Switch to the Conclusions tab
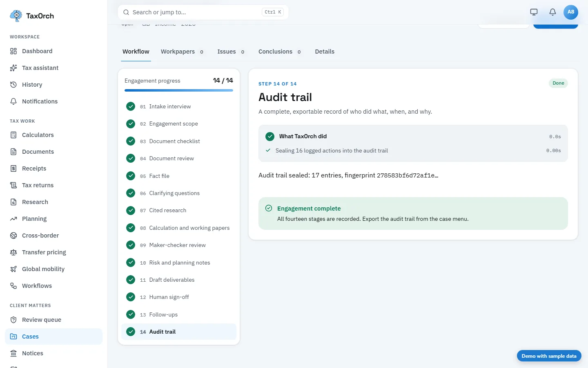This screenshot has width=588, height=368. tap(280, 52)
